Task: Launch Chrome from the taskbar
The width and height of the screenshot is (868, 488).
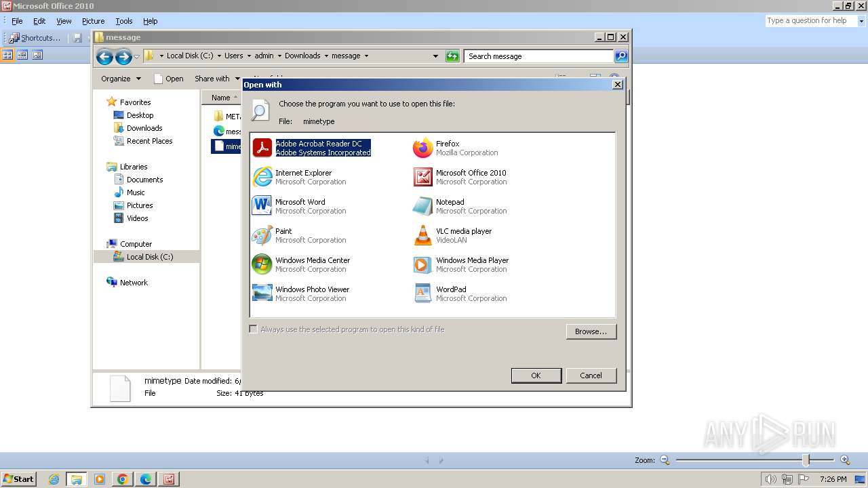Action: pyautogui.click(x=123, y=479)
